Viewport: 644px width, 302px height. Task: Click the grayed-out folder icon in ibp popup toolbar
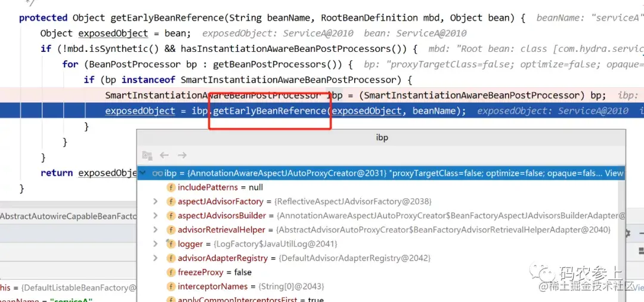pos(147,155)
